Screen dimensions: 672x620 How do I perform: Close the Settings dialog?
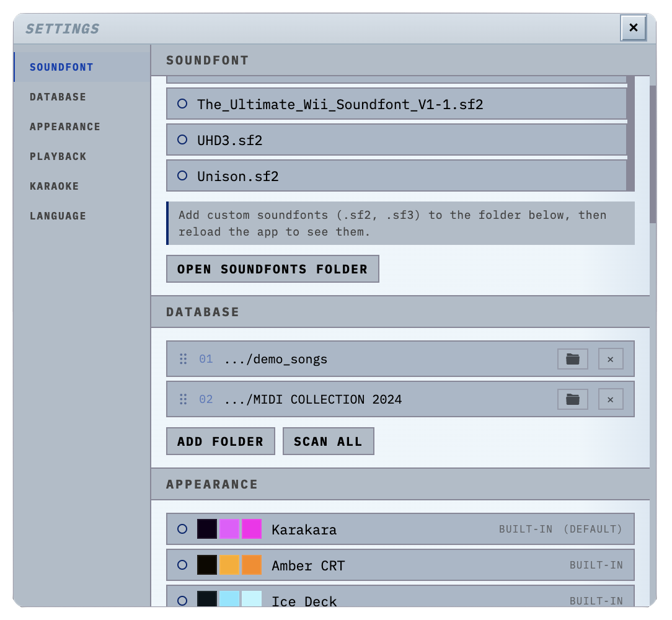[634, 28]
